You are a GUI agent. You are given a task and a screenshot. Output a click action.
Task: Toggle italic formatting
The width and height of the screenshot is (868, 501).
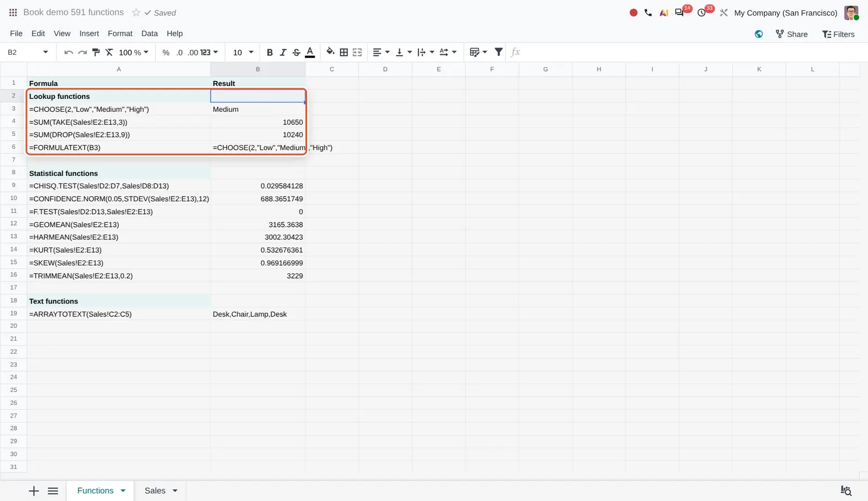pos(283,52)
